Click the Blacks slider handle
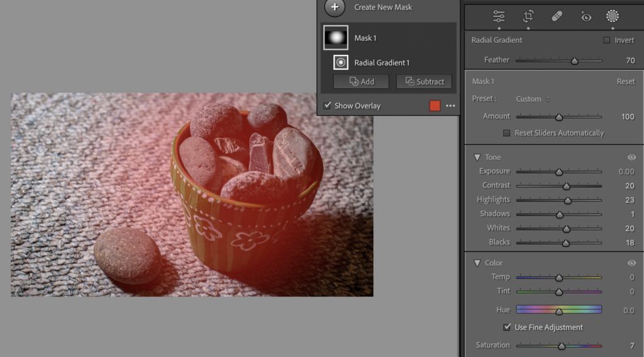The width and height of the screenshot is (644, 357). tap(565, 243)
